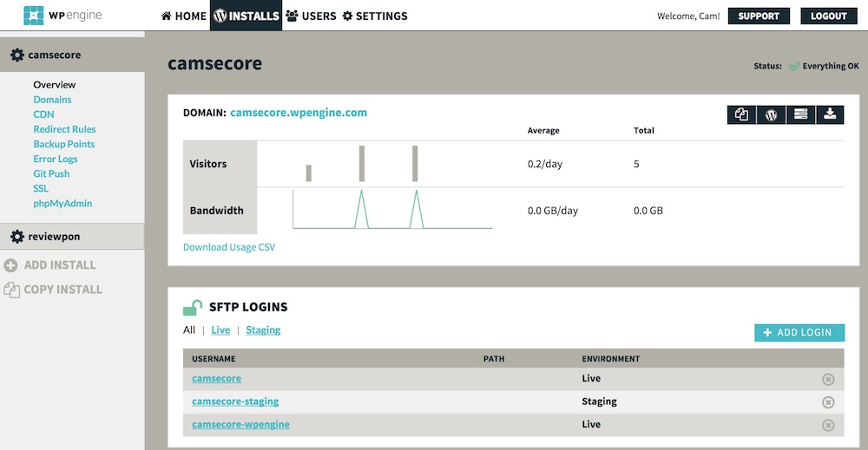Click the PATH column header

tap(494, 359)
